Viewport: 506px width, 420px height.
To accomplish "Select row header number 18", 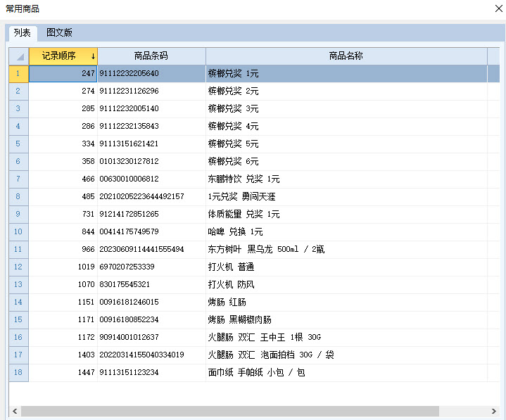I will pos(18,372).
